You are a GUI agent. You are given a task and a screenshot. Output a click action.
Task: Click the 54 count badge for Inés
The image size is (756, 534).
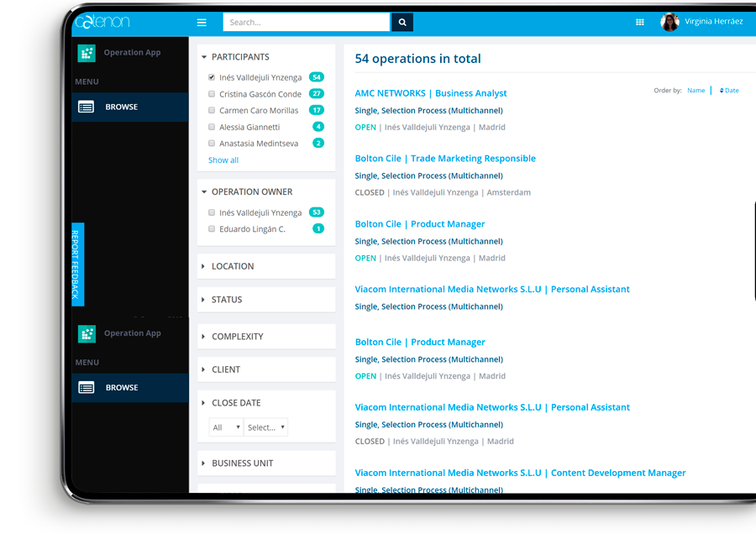coord(317,77)
